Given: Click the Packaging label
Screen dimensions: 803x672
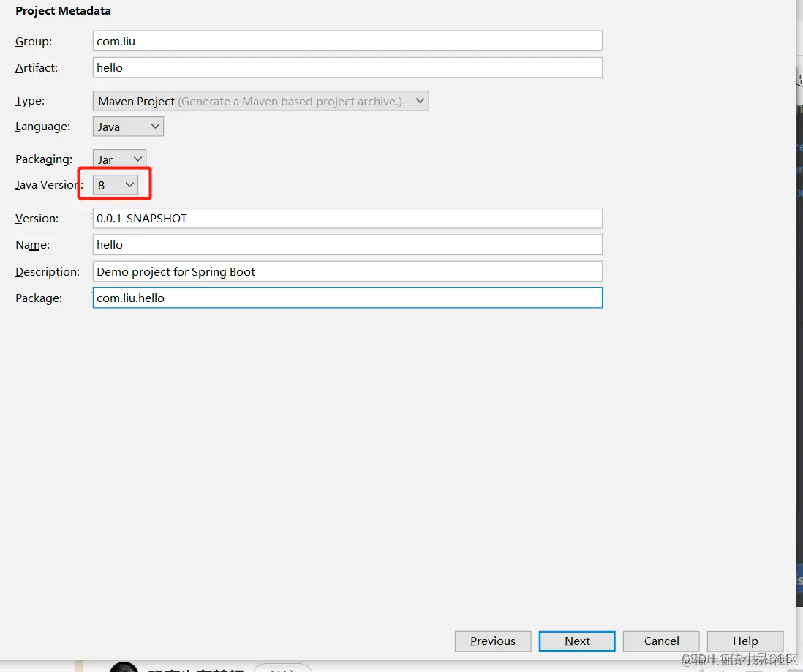Looking at the screenshot, I should (x=44, y=159).
